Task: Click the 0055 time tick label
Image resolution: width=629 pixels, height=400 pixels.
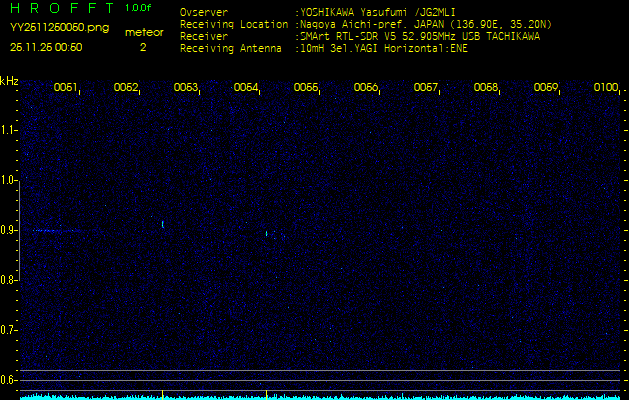Action: (306, 87)
